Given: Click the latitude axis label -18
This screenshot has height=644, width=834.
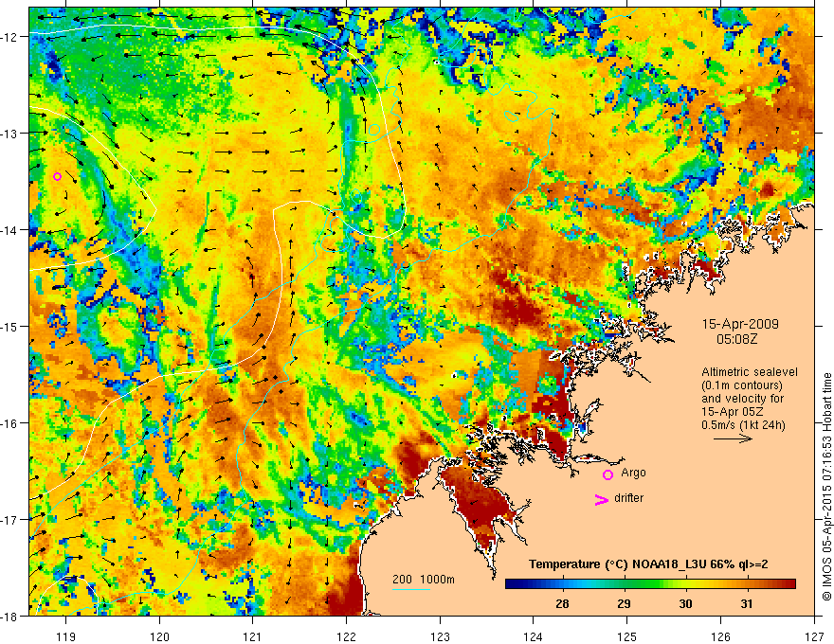Looking at the screenshot, I should coord(10,616).
